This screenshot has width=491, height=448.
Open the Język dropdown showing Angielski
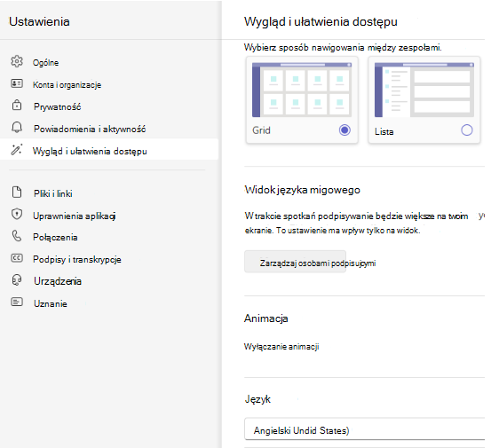click(365, 430)
